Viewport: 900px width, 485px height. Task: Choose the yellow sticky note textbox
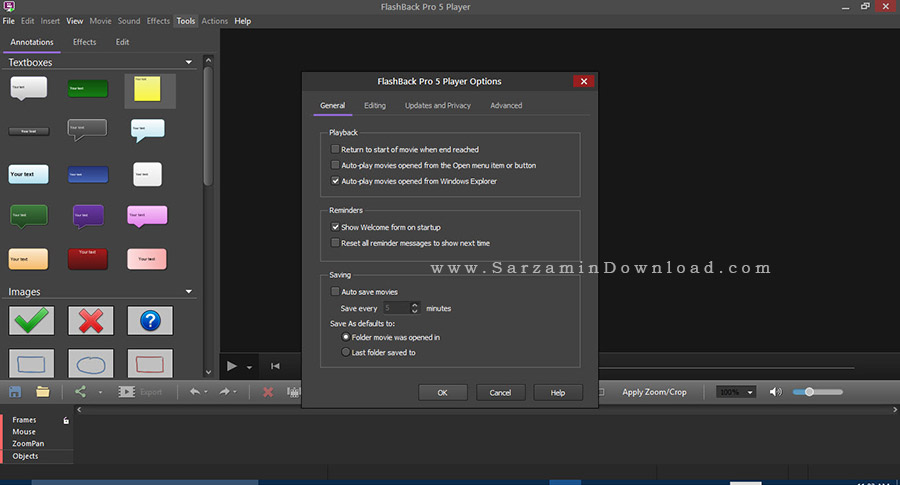[148, 89]
